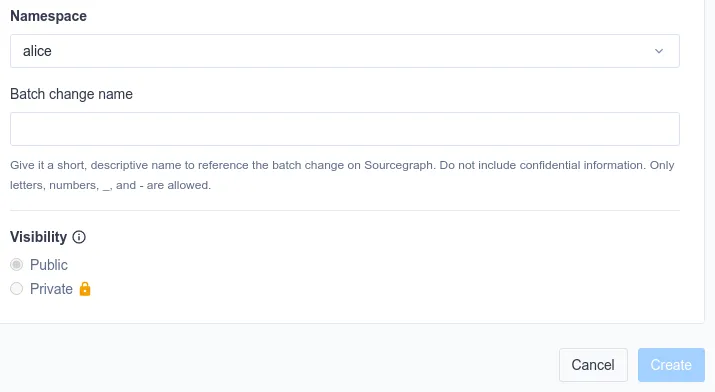Click the "Batch change name" field label

tap(72, 94)
